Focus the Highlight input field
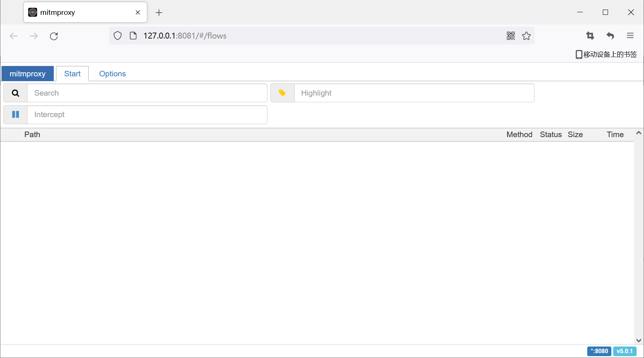The width and height of the screenshot is (644, 358). (x=414, y=93)
